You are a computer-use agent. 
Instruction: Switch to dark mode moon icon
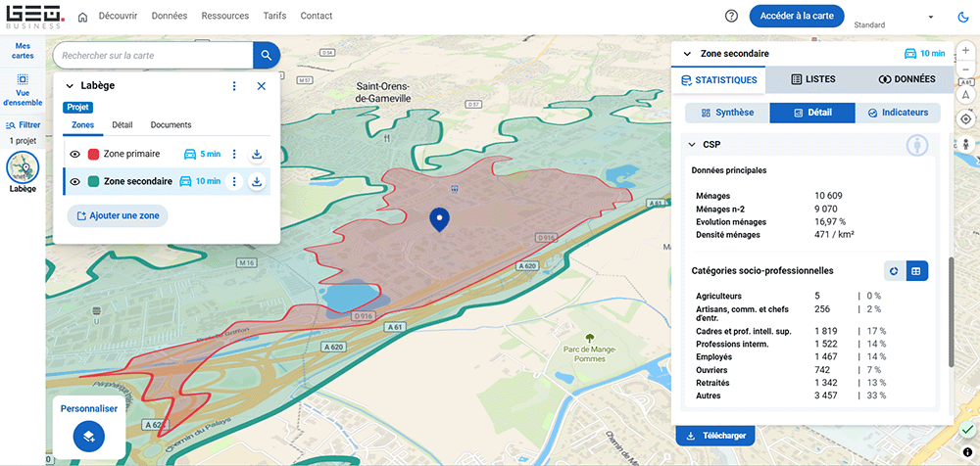961,17
